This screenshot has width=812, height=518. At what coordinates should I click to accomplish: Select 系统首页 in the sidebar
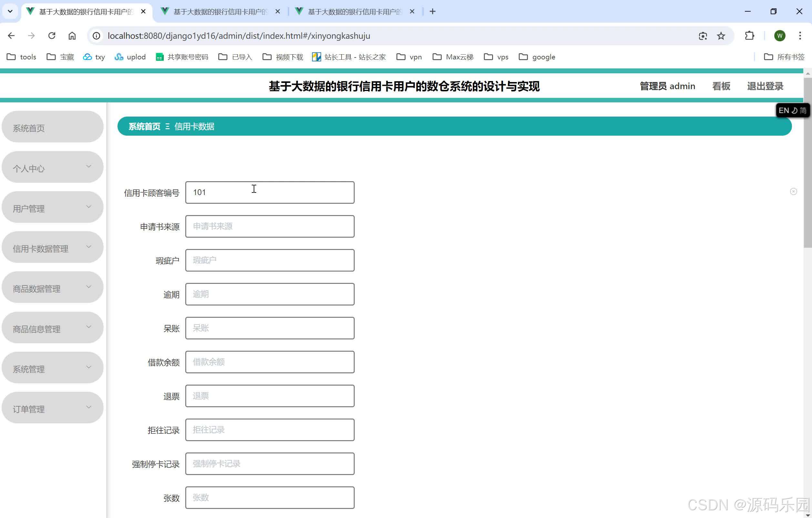click(x=52, y=128)
